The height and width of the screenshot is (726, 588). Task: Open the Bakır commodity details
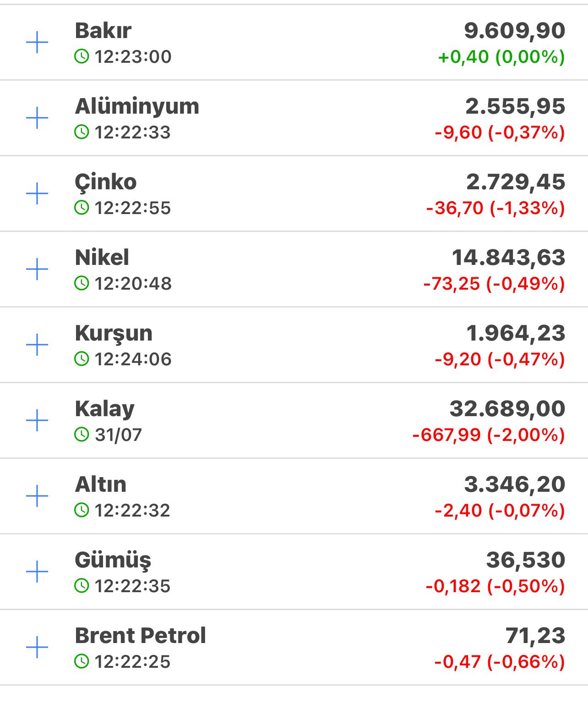294,43
